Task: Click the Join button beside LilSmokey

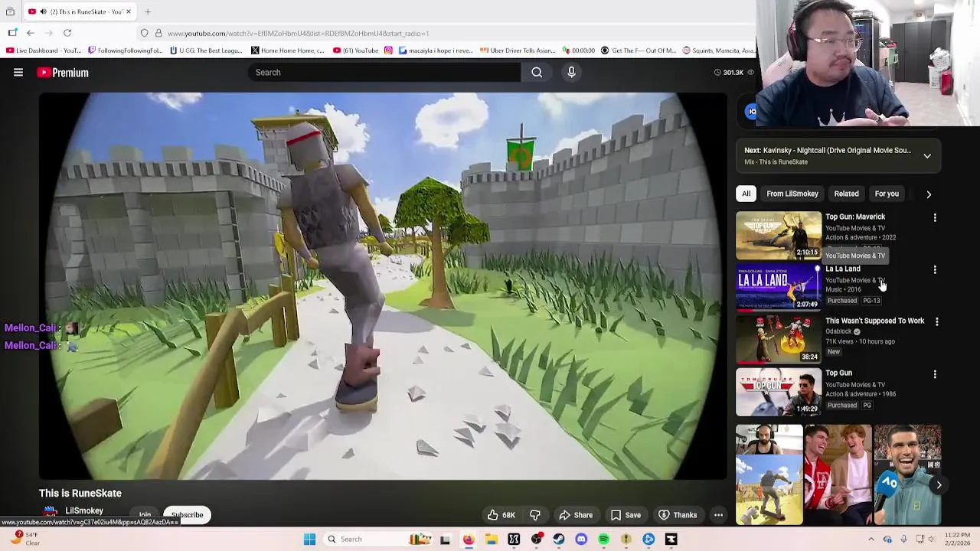Action: click(x=145, y=515)
